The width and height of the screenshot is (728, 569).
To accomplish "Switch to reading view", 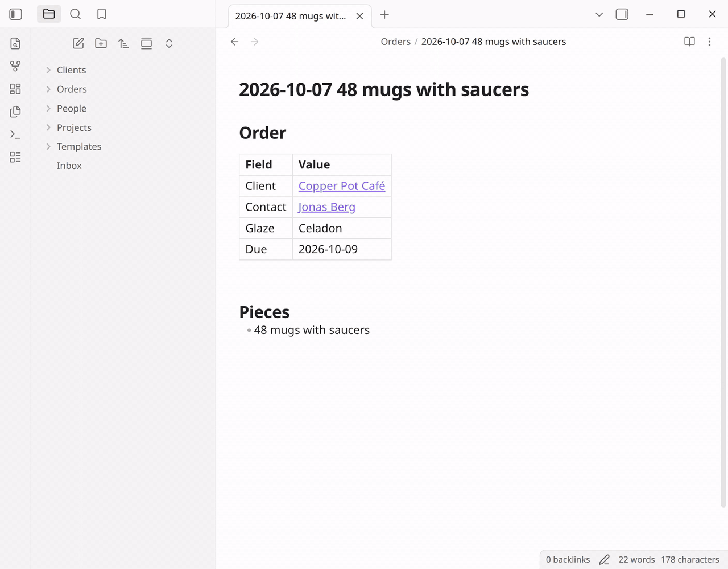I will tap(689, 42).
